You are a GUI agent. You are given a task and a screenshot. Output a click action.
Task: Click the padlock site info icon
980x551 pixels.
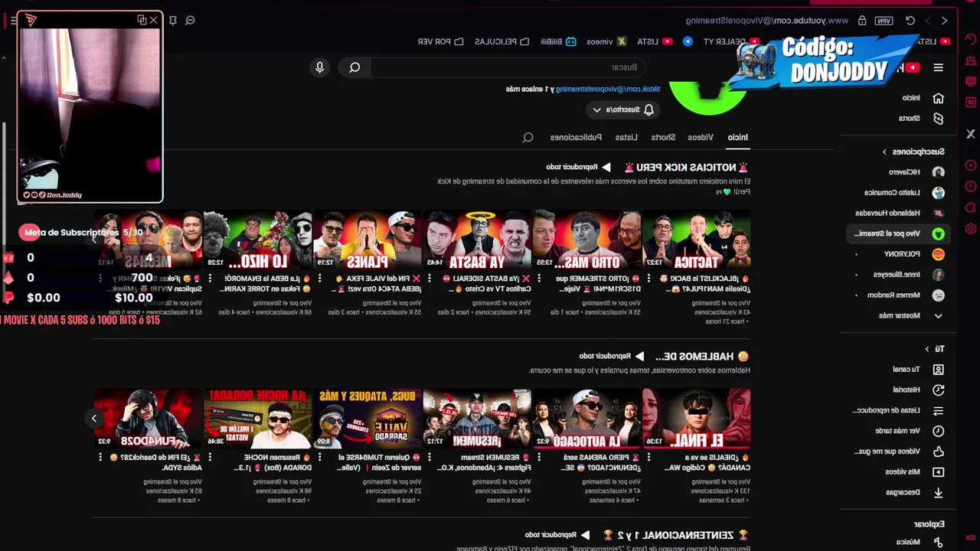(862, 21)
